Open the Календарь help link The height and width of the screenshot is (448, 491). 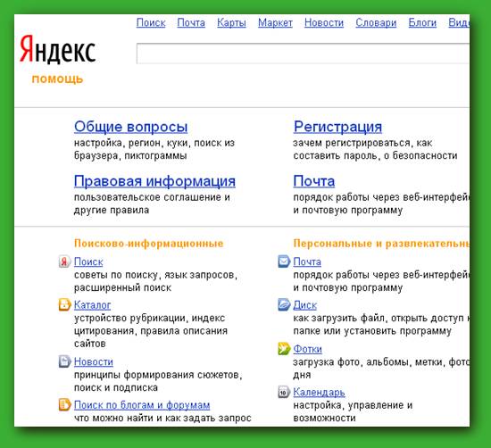coord(319,393)
